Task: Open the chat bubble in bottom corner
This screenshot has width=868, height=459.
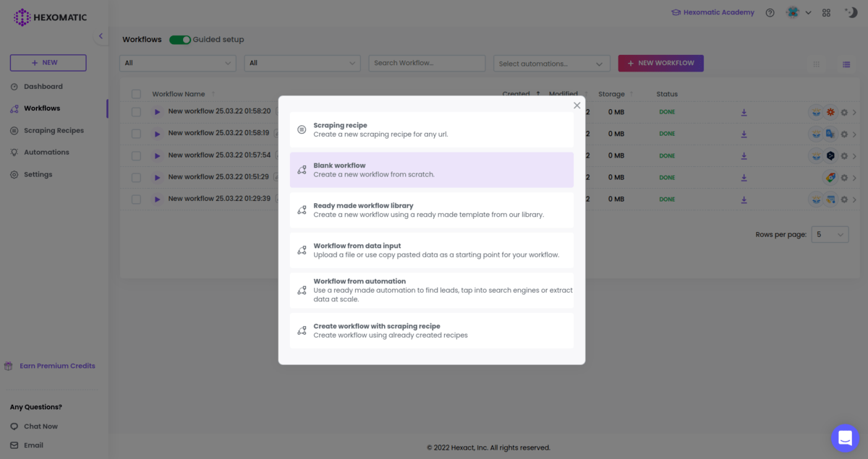Action: (x=845, y=438)
